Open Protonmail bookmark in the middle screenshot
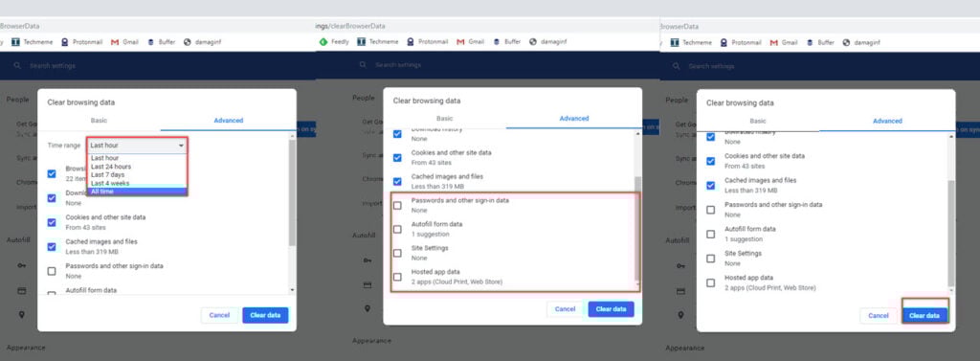This screenshot has height=361, width=980. [x=428, y=42]
